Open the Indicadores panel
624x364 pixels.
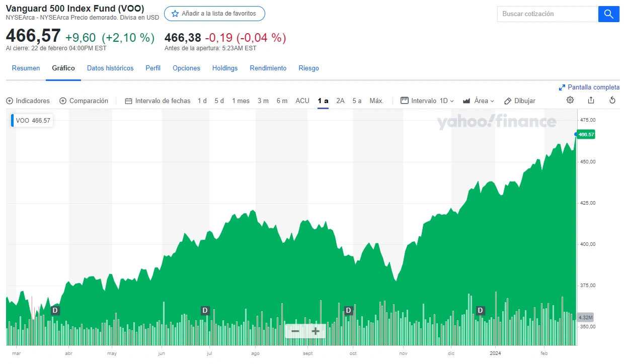(x=28, y=101)
